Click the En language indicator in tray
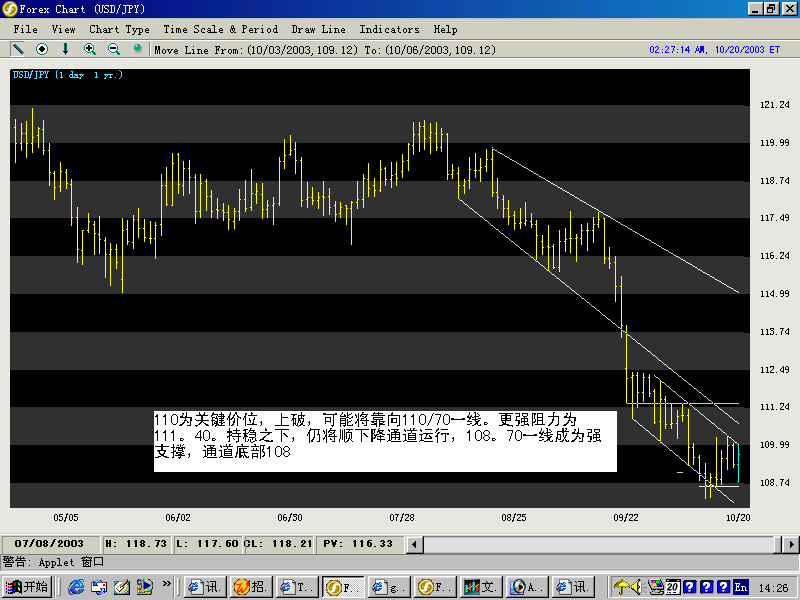800x600 pixels. coord(740,587)
